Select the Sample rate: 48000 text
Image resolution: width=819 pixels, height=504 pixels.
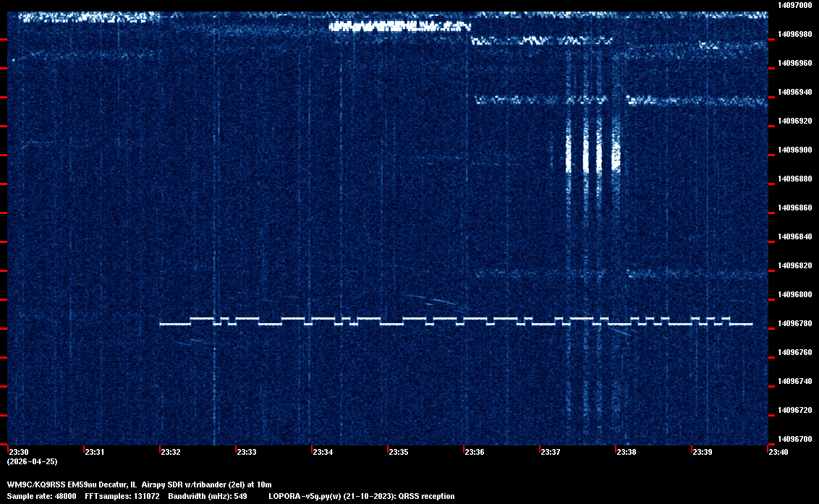coord(41,496)
